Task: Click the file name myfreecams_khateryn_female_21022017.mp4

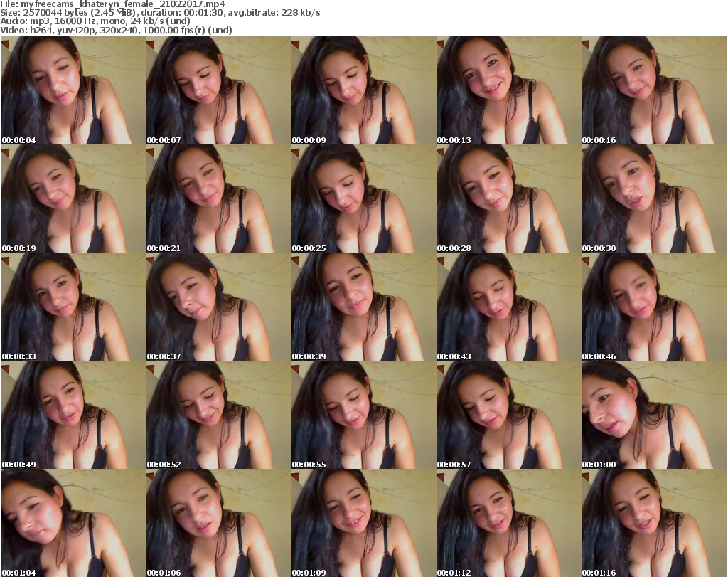Action: click(x=123, y=4)
